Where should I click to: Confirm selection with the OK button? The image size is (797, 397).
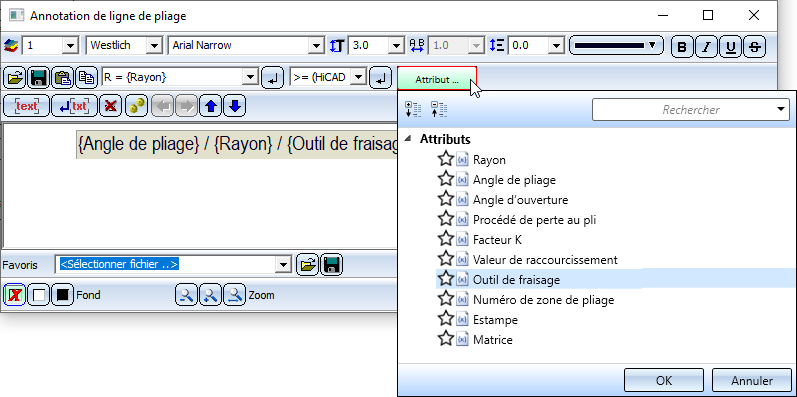(x=664, y=381)
